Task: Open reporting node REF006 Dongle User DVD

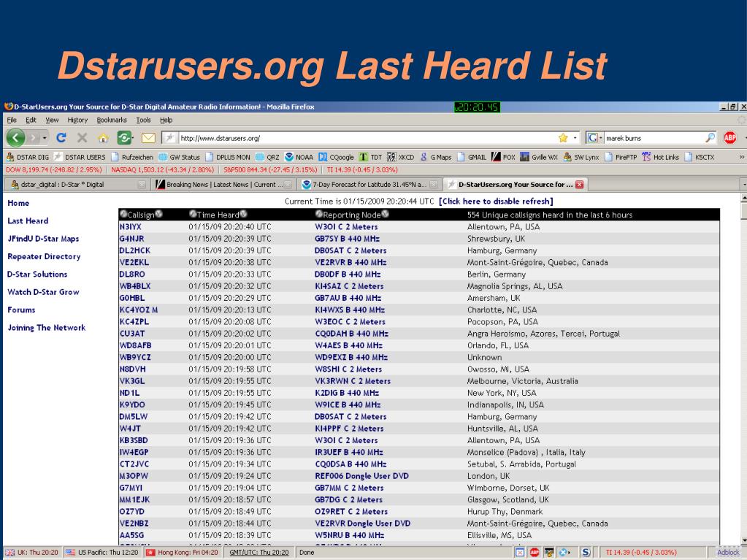Action: pos(361,476)
